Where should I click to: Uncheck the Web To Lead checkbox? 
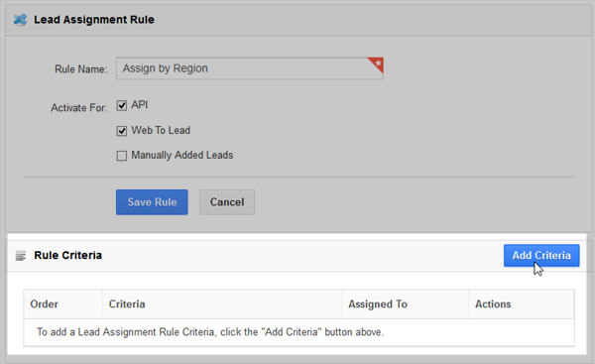point(121,131)
